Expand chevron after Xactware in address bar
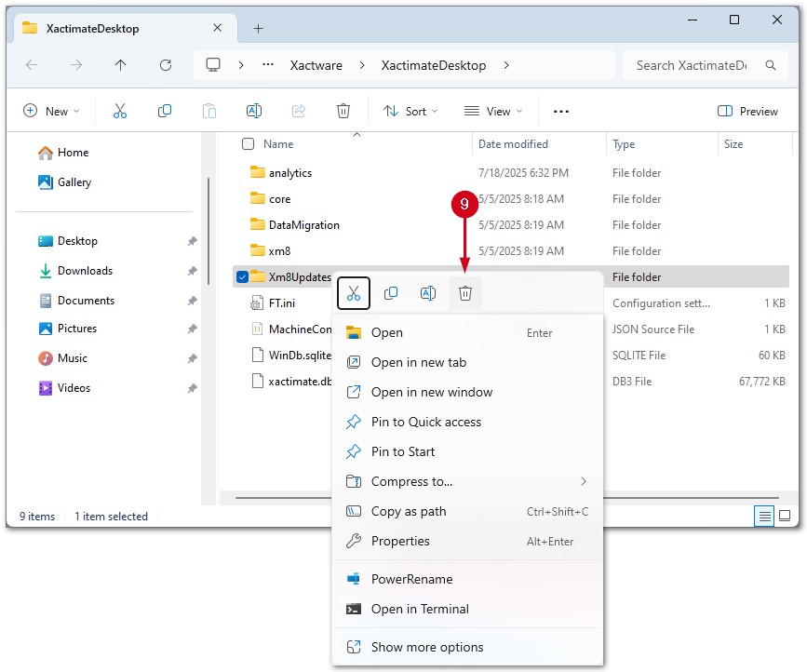 pos(362,65)
